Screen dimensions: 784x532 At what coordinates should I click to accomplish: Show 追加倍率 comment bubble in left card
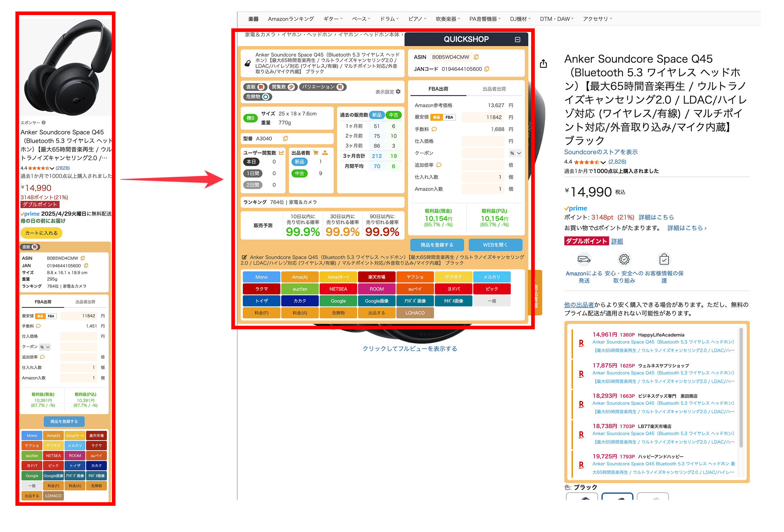click(x=42, y=357)
